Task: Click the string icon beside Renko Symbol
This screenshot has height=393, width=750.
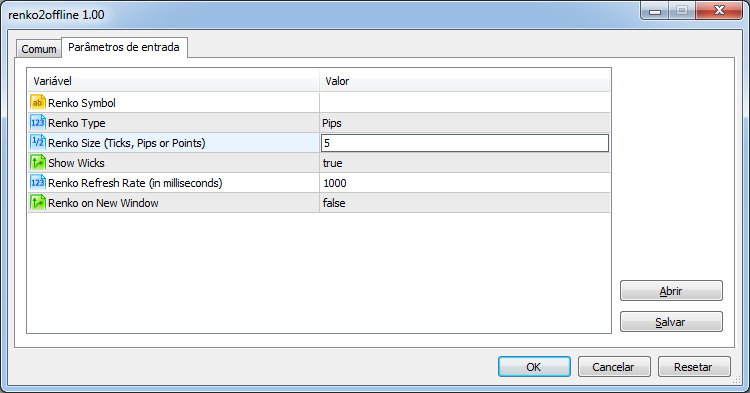Action: click(x=38, y=102)
